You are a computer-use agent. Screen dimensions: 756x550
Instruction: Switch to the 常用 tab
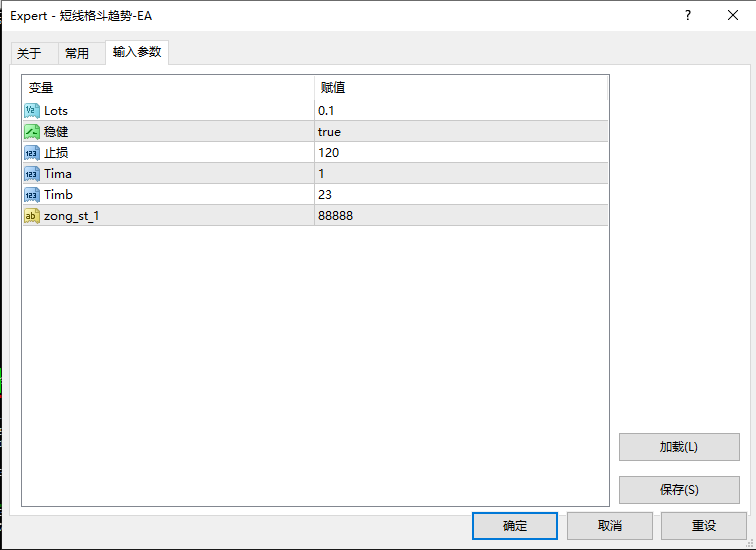(77, 54)
